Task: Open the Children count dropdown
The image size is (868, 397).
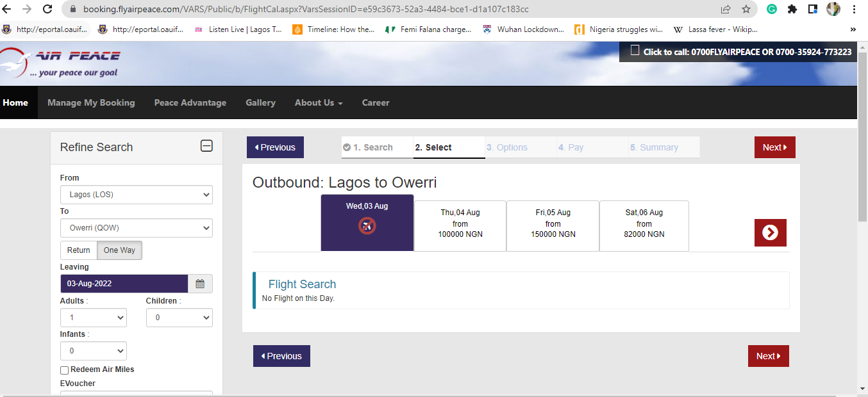Action: (179, 318)
